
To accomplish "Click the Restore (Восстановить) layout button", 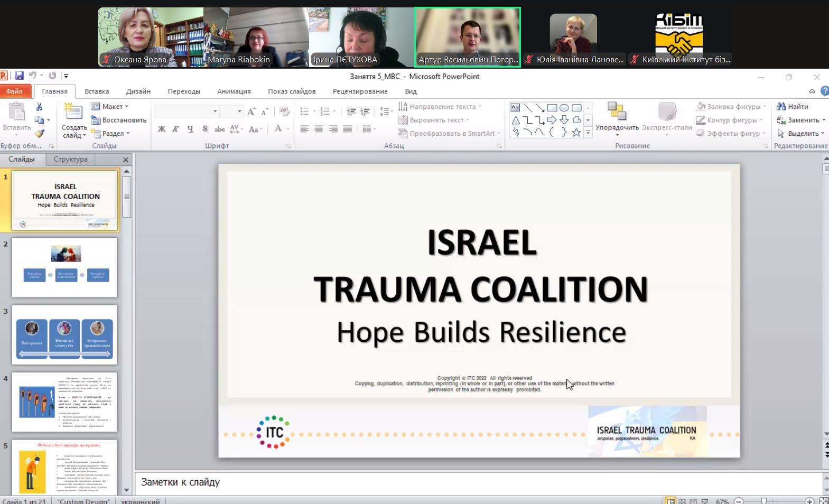I will pyautogui.click(x=119, y=120).
